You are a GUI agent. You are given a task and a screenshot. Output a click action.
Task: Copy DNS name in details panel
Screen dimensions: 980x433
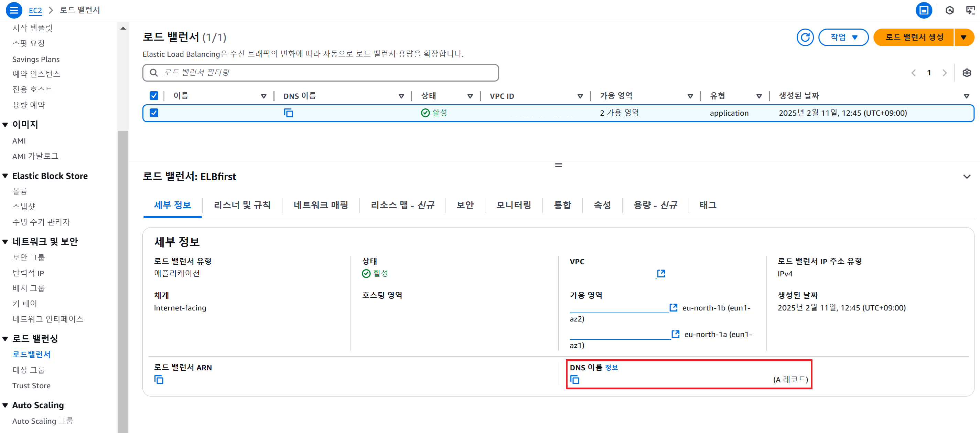pos(574,380)
